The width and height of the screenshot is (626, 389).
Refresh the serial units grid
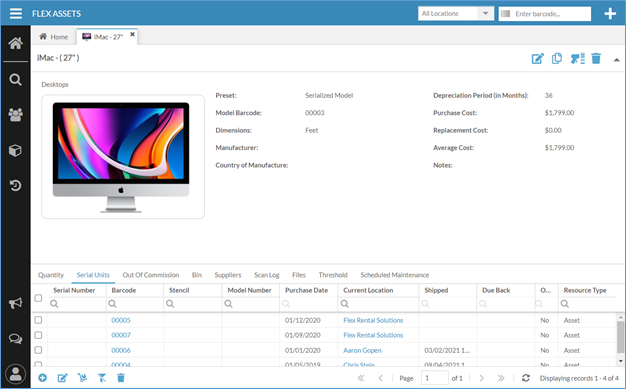click(526, 378)
